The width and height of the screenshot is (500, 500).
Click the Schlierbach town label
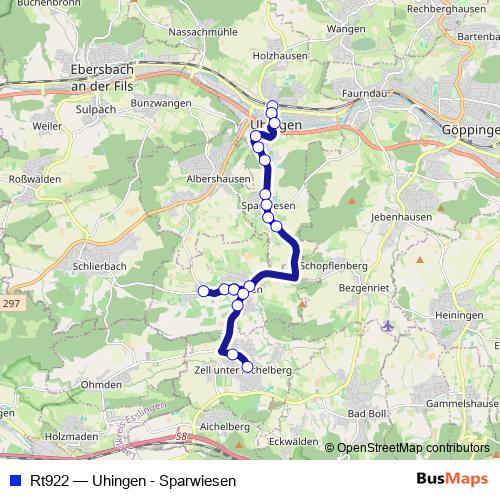tap(99, 266)
